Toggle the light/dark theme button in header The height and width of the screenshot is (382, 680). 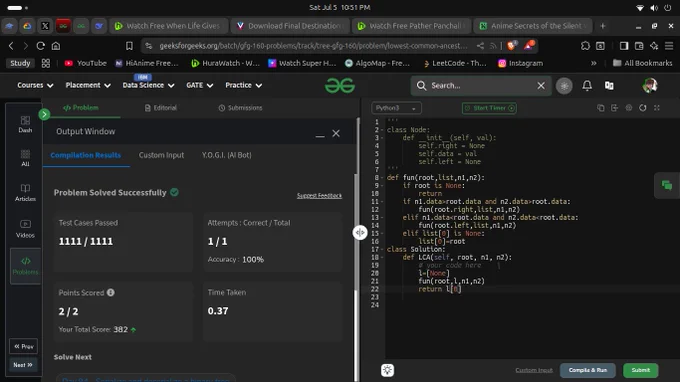tap(564, 86)
